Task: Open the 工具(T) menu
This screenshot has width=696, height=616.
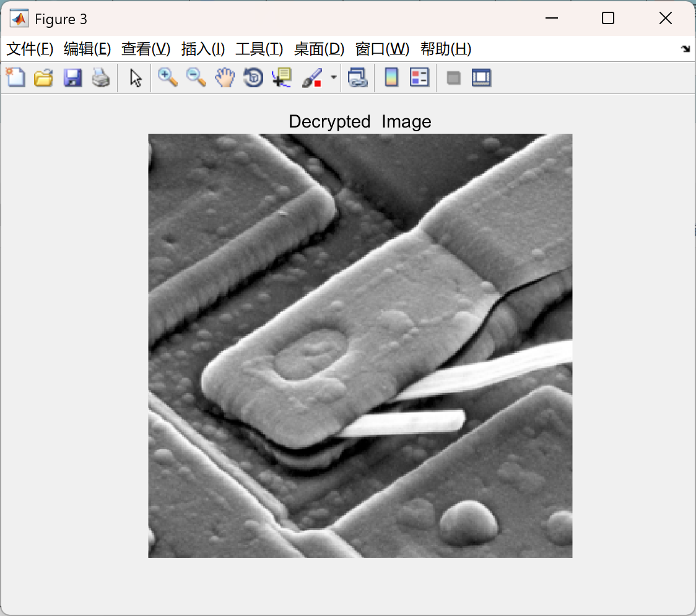Action: pyautogui.click(x=259, y=49)
